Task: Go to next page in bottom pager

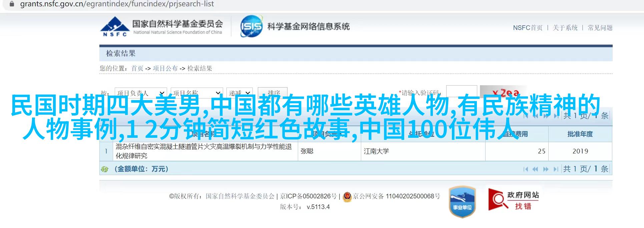Action: coord(546,169)
